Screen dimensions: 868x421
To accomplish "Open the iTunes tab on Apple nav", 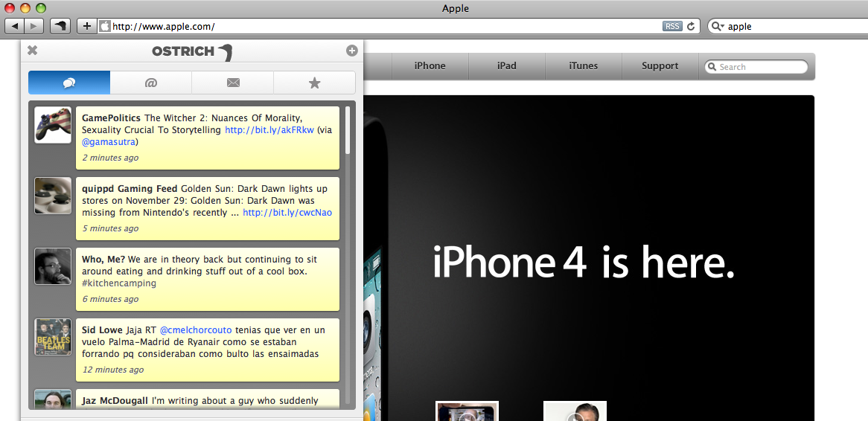I will (x=584, y=66).
